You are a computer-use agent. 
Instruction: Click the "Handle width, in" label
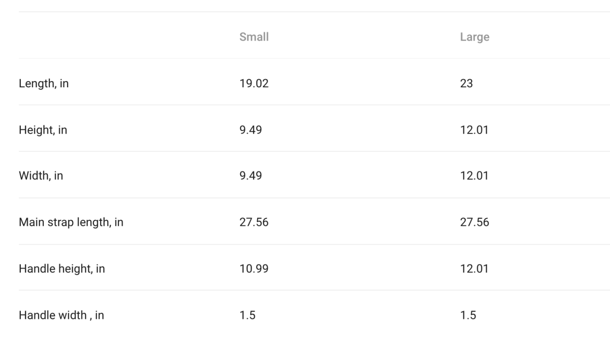61,315
